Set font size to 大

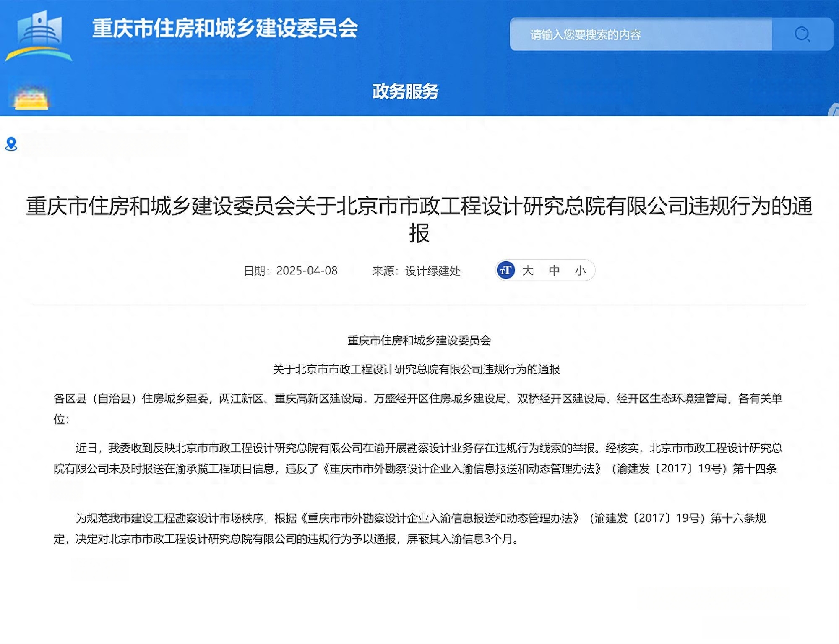528,271
